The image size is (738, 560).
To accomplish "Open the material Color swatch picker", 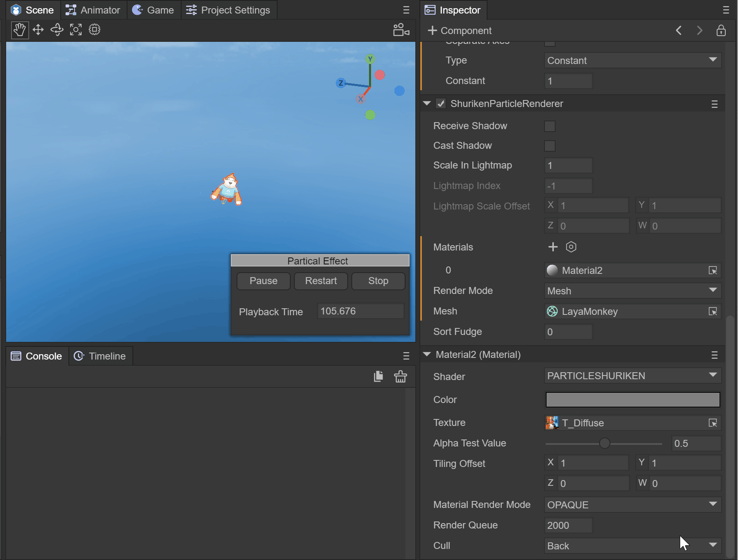I will 632,400.
